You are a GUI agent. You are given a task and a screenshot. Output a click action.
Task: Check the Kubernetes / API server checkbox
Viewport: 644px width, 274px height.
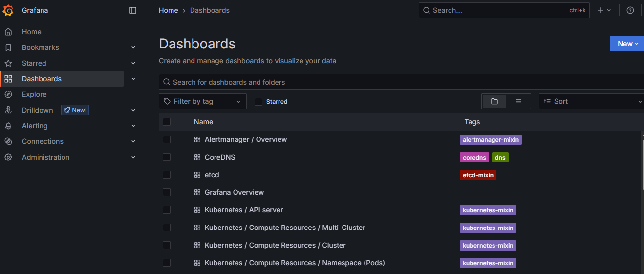167,210
